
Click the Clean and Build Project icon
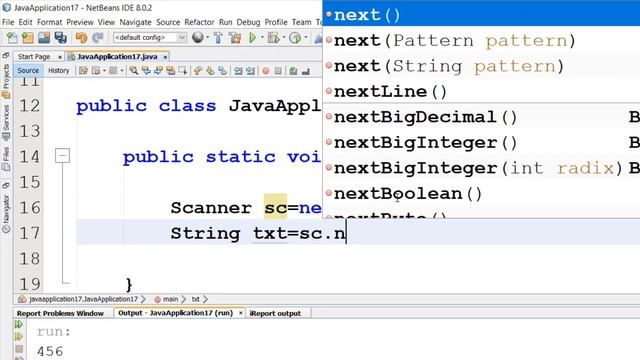click(x=235, y=38)
